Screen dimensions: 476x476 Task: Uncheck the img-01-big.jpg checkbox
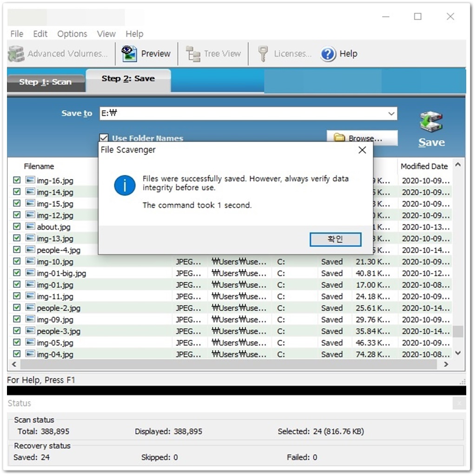[17, 272]
